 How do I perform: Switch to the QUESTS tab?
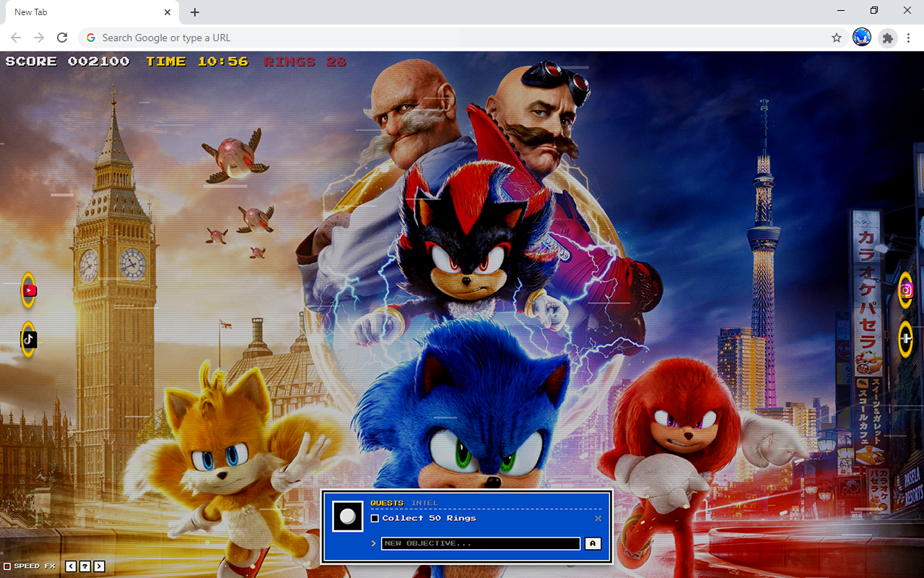pyautogui.click(x=387, y=503)
